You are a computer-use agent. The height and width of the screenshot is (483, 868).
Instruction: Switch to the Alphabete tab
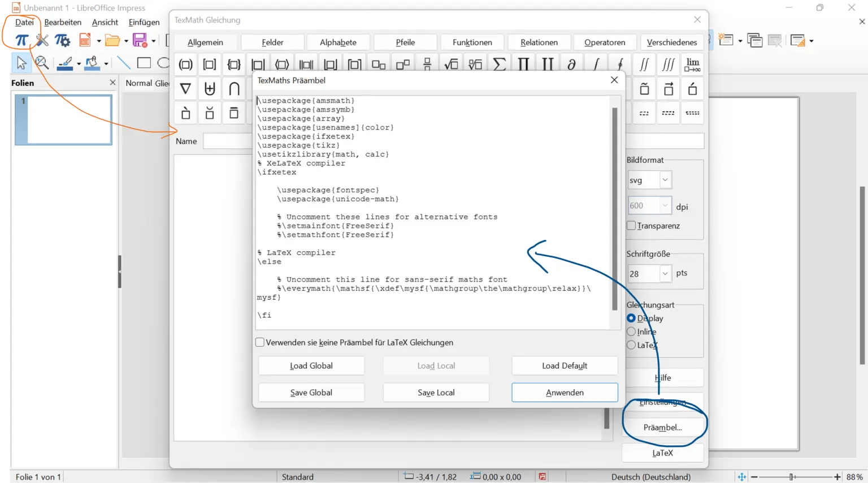coord(338,42)
